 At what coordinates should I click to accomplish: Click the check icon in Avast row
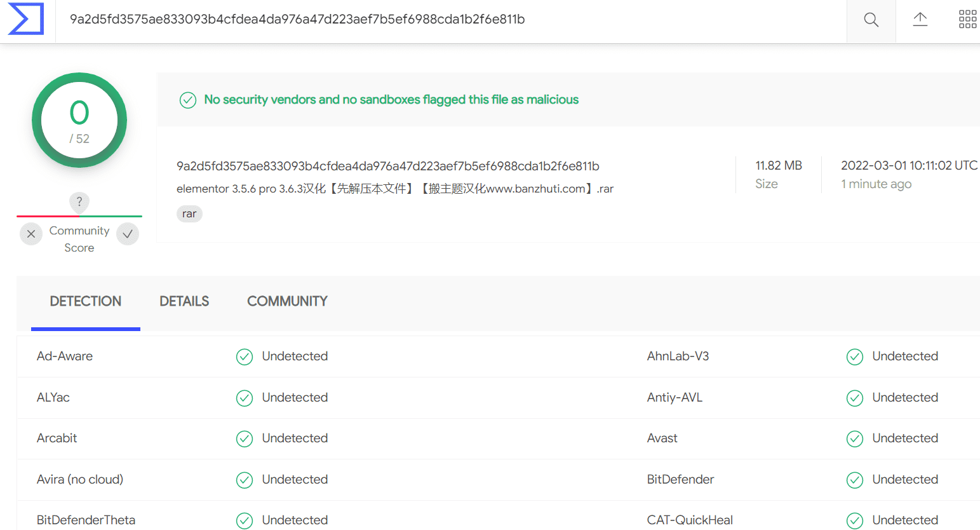coord(855,439)
